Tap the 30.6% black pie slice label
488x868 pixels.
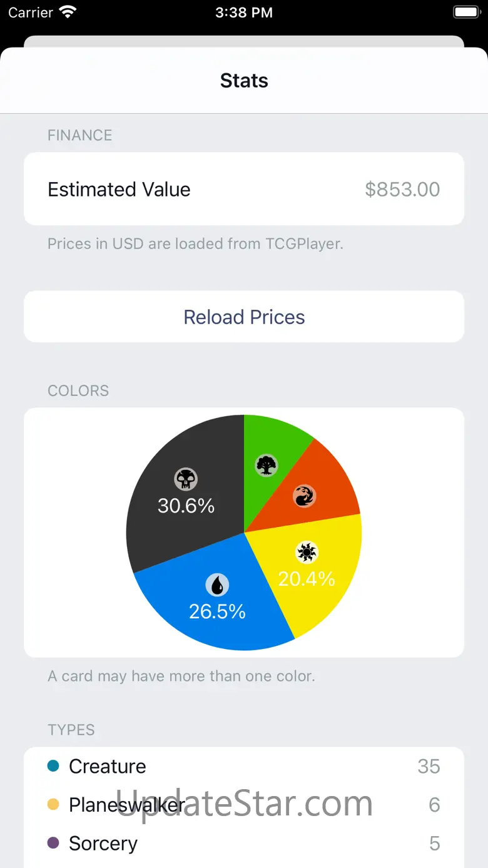click(x=186, y=506)
